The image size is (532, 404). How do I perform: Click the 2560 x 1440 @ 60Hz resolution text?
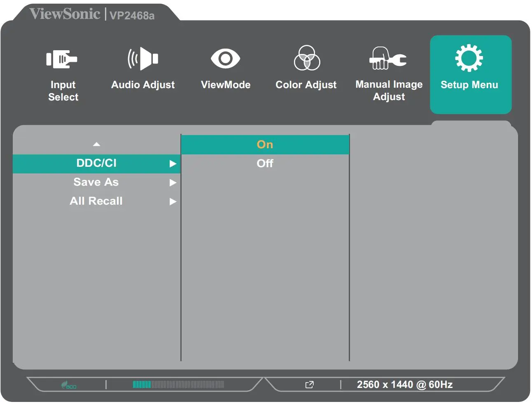(x=405, y=385)
